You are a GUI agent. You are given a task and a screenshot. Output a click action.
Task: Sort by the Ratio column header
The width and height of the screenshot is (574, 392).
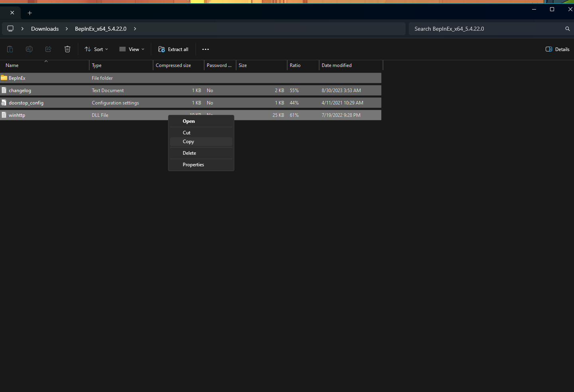303,65
